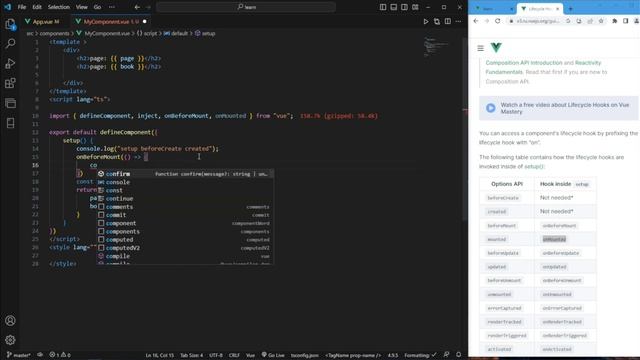The width and height of the screenshot is (640, 360).
Task: Click the Customize Layout icon
Action: tap(415, 7)
